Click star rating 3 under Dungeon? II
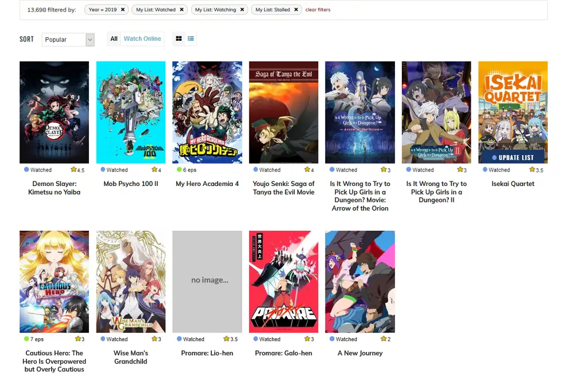Screen dimensions: 588x376 pyautogui.click(x=462, y=170)
